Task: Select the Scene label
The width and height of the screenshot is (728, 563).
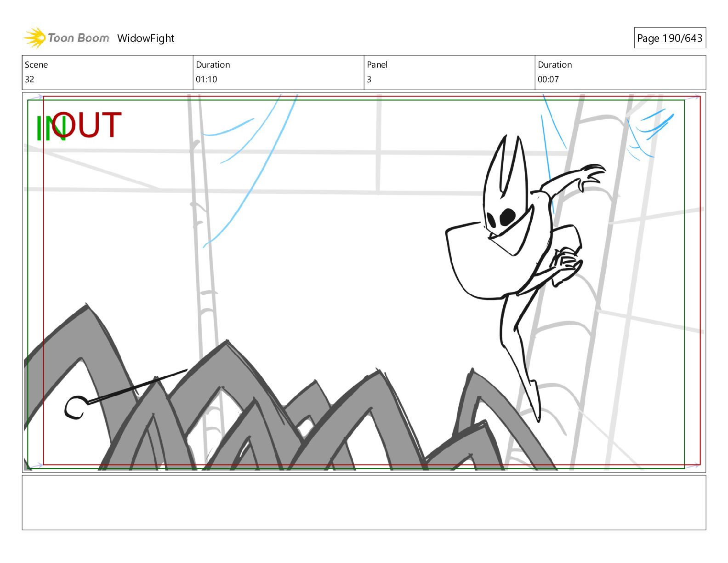Action: [x=36, y=64]
